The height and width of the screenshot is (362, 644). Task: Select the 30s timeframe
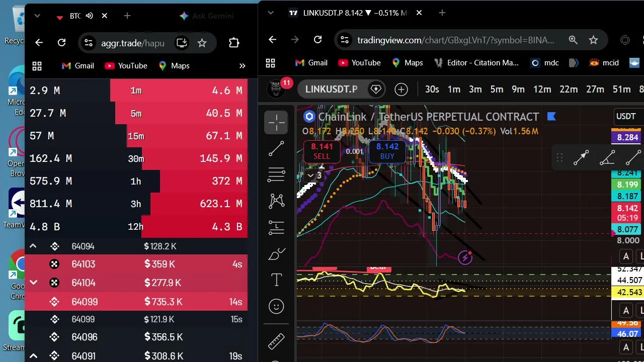(x=432, y=89)
